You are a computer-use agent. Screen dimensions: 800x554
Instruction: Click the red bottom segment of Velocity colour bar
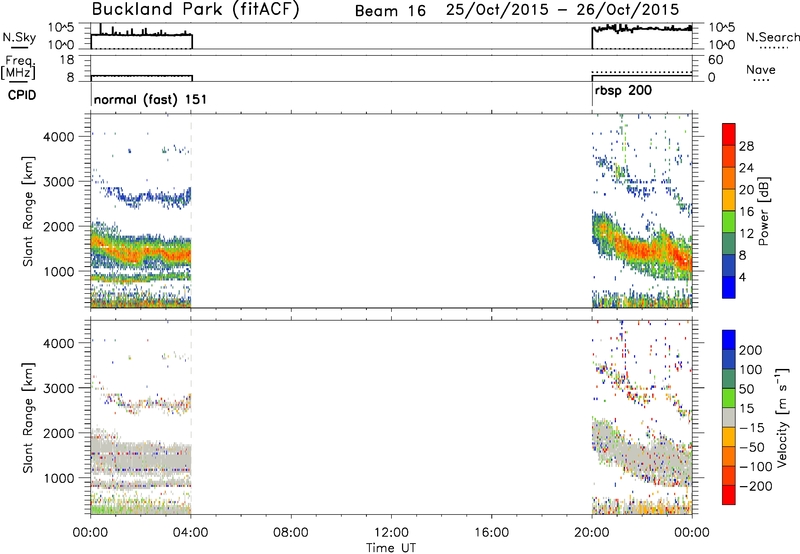point(729,495)
